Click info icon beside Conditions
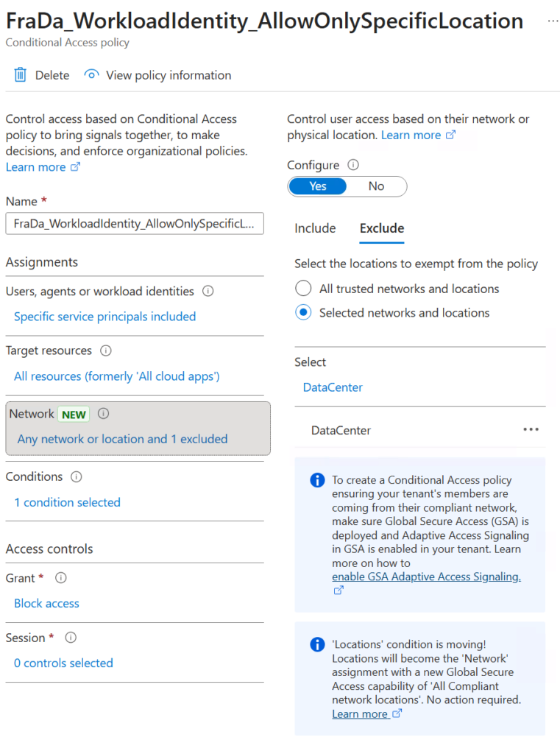Image resolution: width=560 pixels, height=754 pixels. 77,476
